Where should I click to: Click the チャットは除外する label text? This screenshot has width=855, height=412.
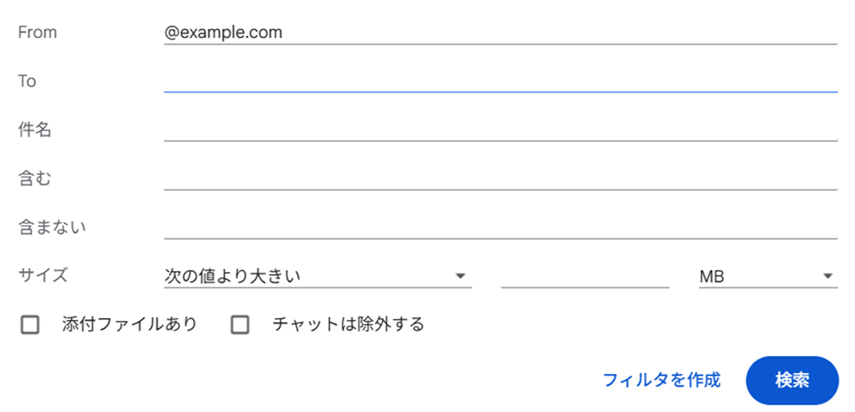tap(348, 324)
